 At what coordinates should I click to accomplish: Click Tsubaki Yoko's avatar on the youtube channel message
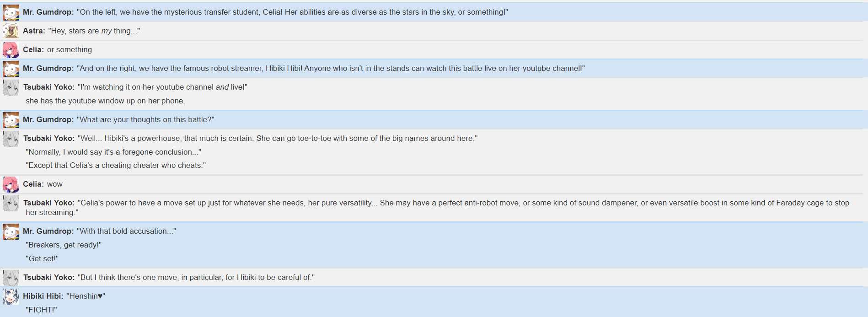(x=11, y=87)
